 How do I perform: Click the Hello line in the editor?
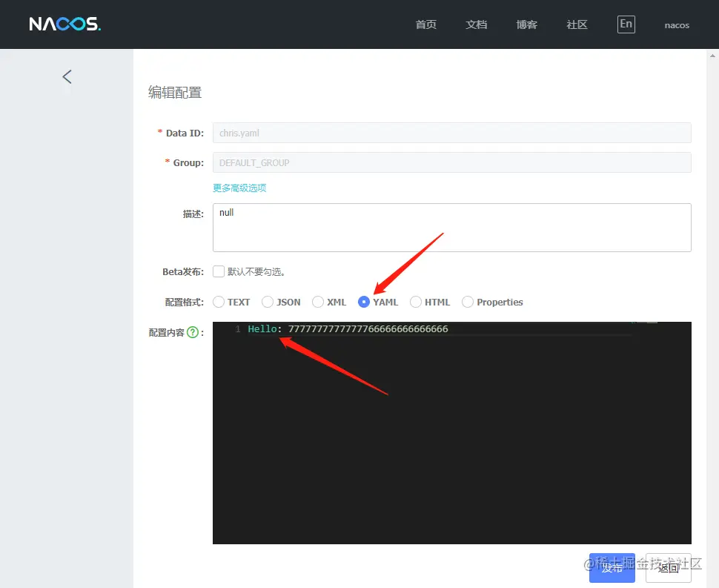tap(348, 329)
